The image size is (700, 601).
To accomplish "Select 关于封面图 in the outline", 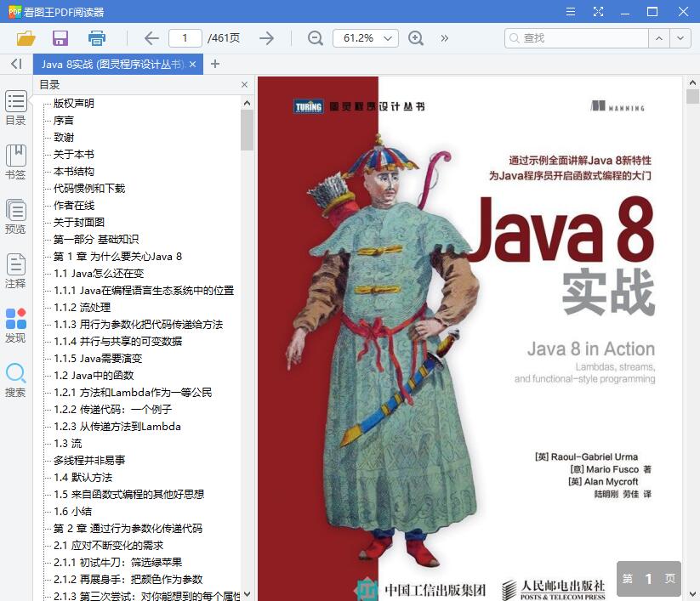I will click(79, 222).
